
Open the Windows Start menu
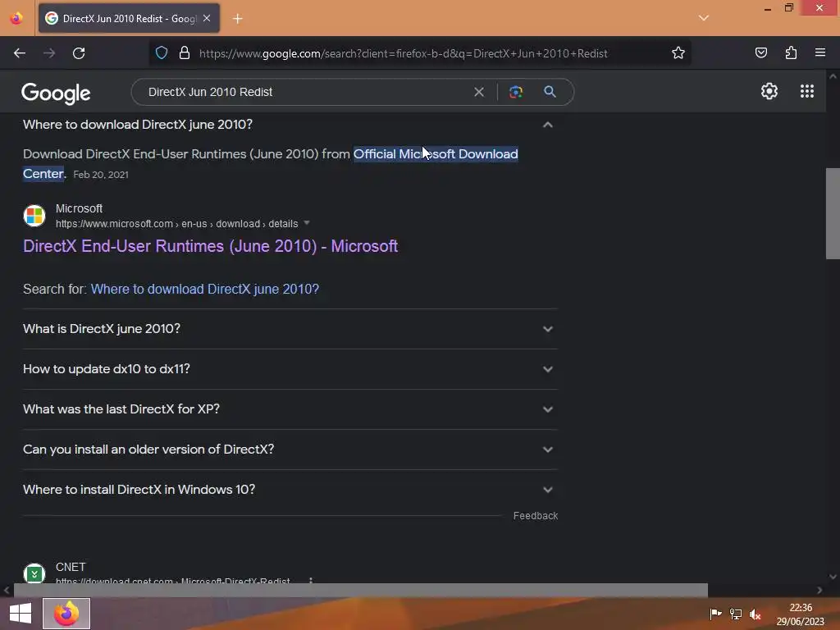pyautogui.click(x=21, y=614)
